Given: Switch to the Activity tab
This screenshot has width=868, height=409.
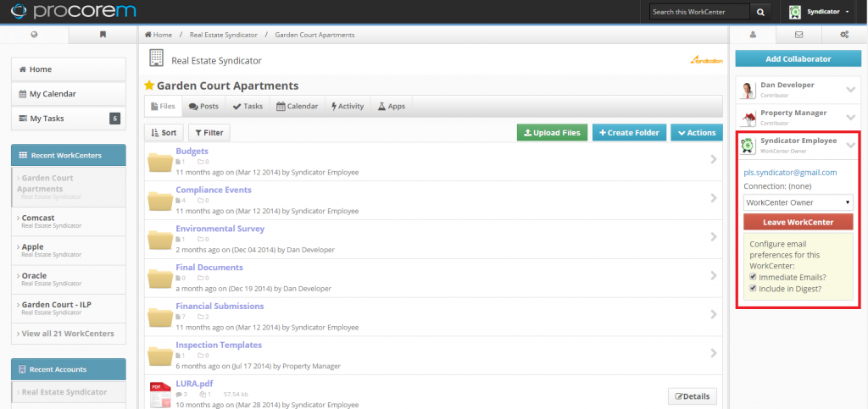Looking at the screenshot, I should 347,106.
